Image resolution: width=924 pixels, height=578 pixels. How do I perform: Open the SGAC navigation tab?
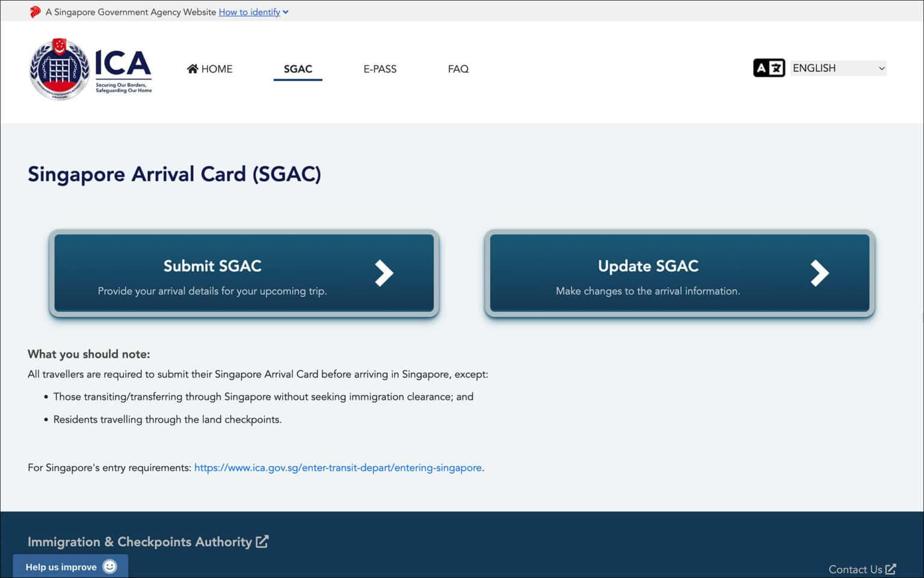point(298,69)
